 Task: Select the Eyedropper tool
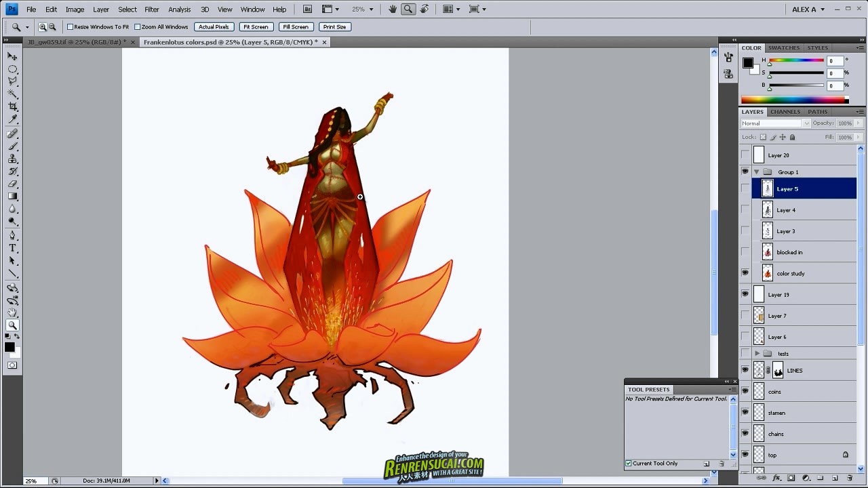point(12,119)
